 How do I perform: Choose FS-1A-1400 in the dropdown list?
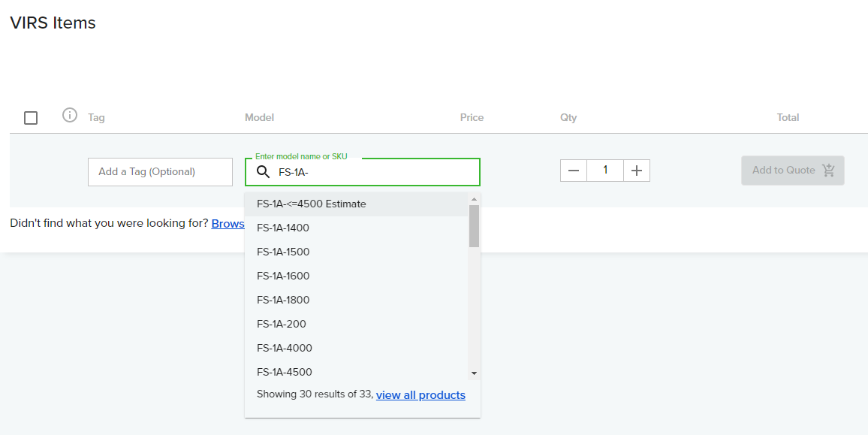click(283, 228)
